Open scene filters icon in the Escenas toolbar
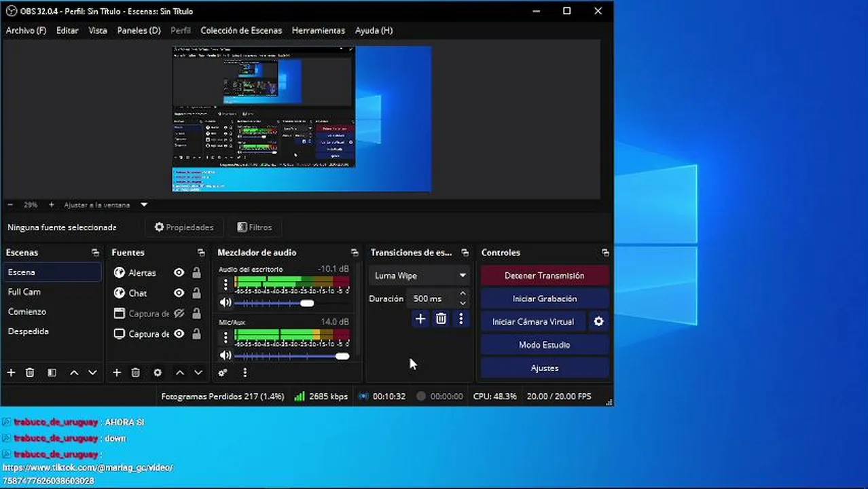The image size is (868, 489). (x=52, y=373)
